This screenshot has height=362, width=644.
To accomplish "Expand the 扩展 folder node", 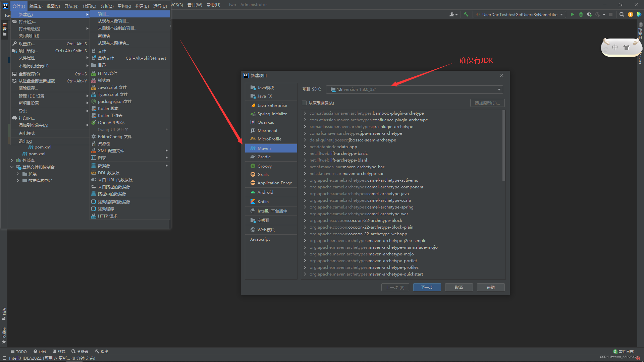I will click(x=18, y=174).
